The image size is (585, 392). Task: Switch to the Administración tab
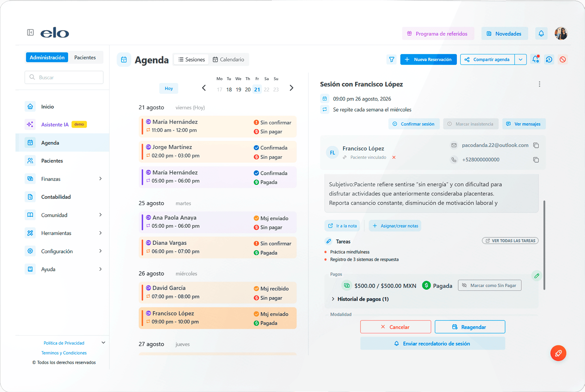(47, 58)
